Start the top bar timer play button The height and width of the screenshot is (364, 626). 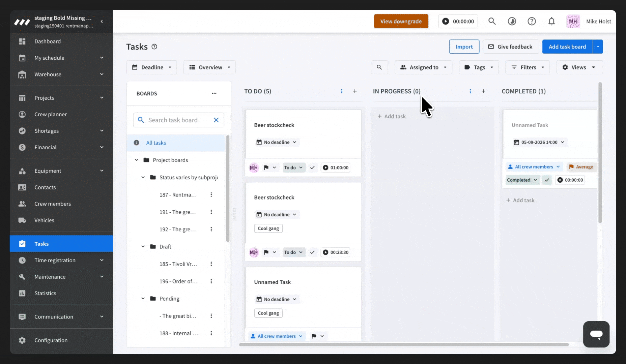pyautogui.click(x=446, y=21)
